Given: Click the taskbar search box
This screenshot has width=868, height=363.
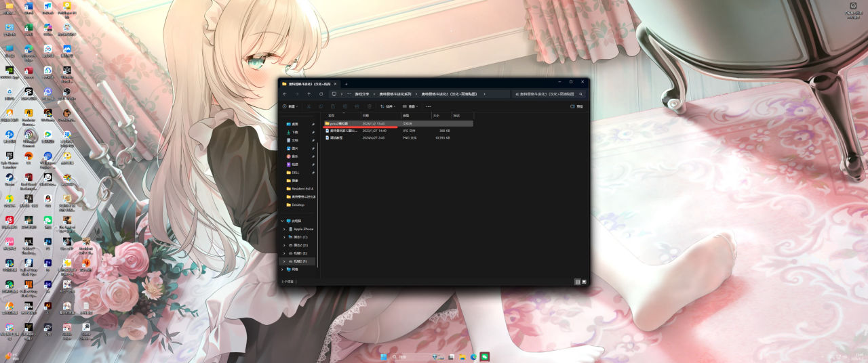Looking at the screenshot, I should (417, 356).
